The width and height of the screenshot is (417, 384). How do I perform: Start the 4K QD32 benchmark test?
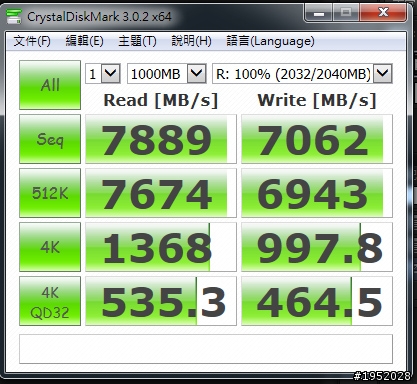coord(50,301)
